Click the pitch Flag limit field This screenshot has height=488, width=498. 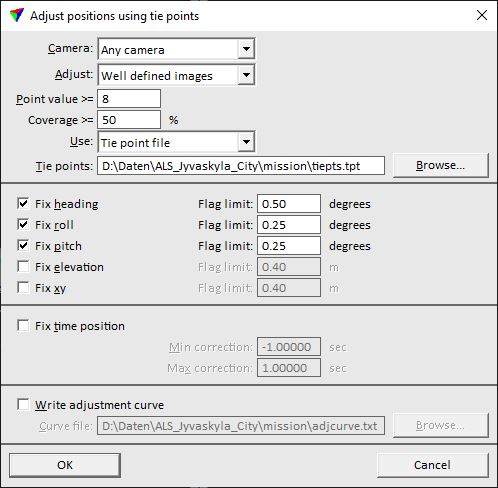point(289,246)
